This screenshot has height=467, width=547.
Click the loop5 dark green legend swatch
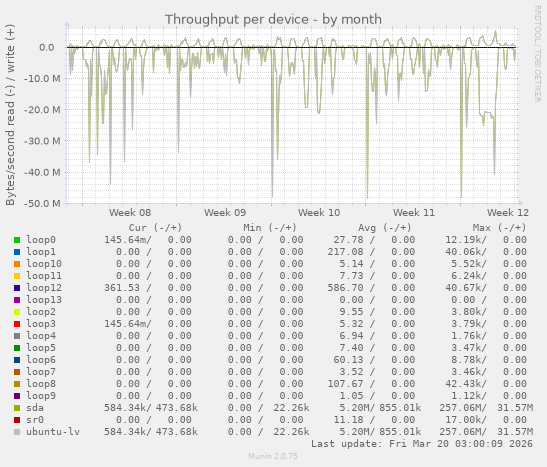pyautogui.click(x=17, y=348)
